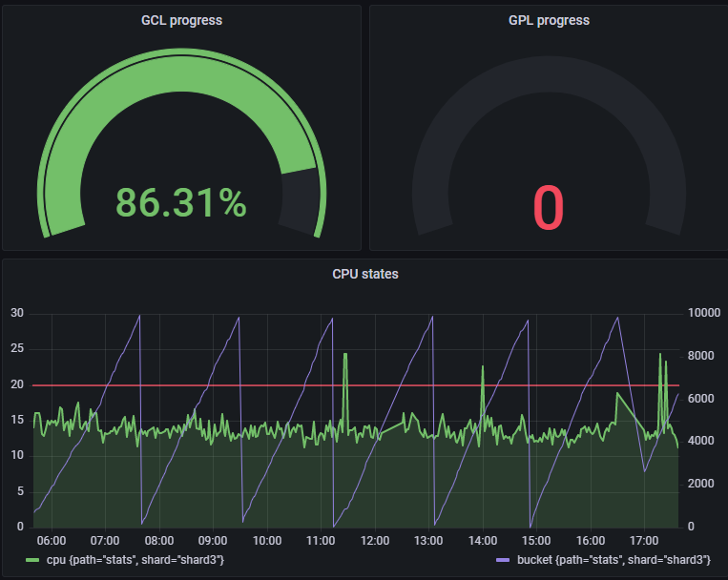The height and width of the screenshot is (580, 728).
Task: Toggle the bucket series legend label
Action: click(615, 560)
